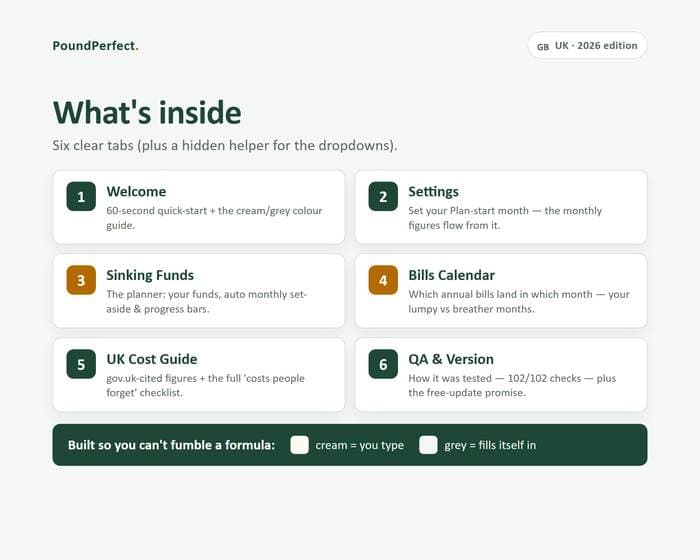Viewport: 700px width, 560px height.
Task: Open the Settings tab card title
Action: point(433,192)
